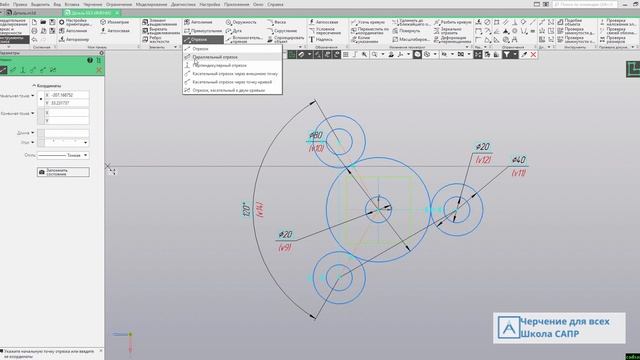The image size is (640, 360).
Task: Click the Отрезок tool button in ribbon
Action: point(203,40)
